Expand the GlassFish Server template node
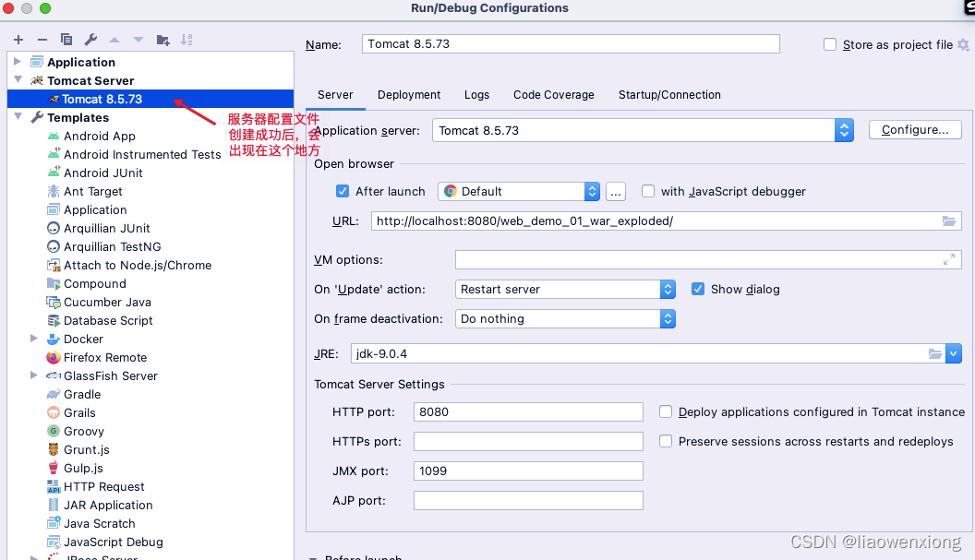Screen dimensions: 975x560 pos(33,375)
